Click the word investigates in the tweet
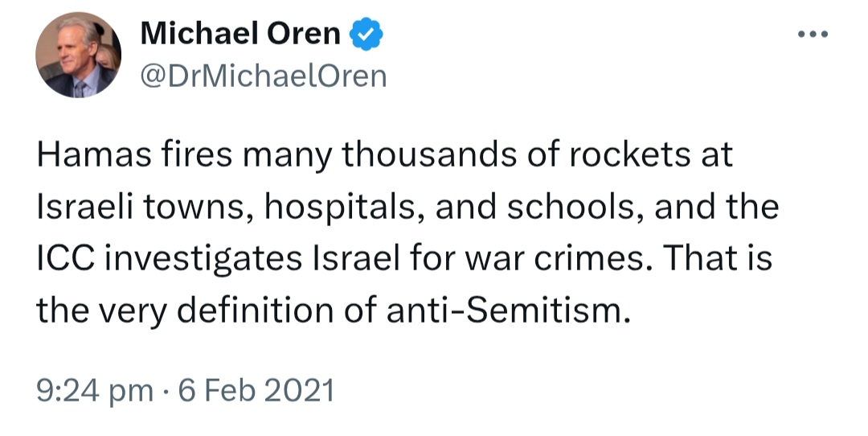The height and width of the screenshot is (436, 868). (203, 259)
